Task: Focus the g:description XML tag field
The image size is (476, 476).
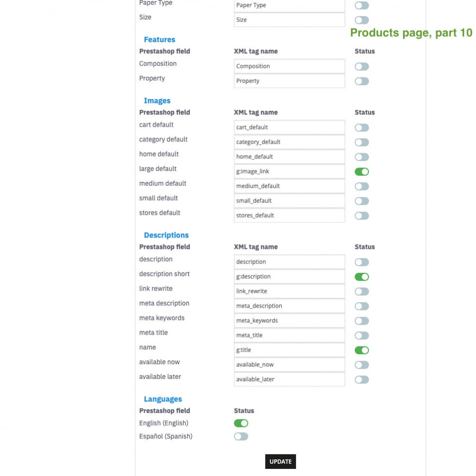Action: (x=289, y=277)
